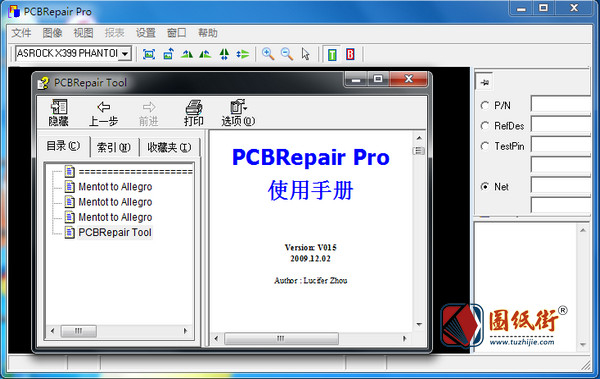
Task: Open the 帮助 menu
Action: pos(208,33)
